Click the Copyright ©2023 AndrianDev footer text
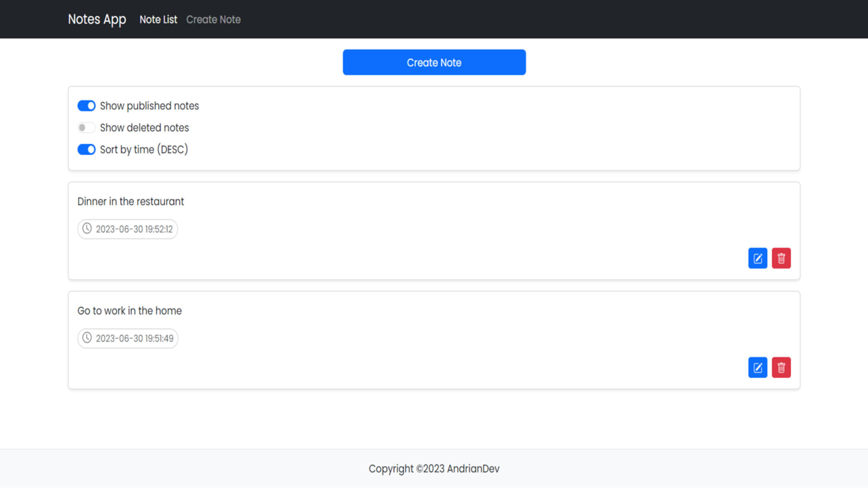The image size is (868, 488). click(434, 469)
